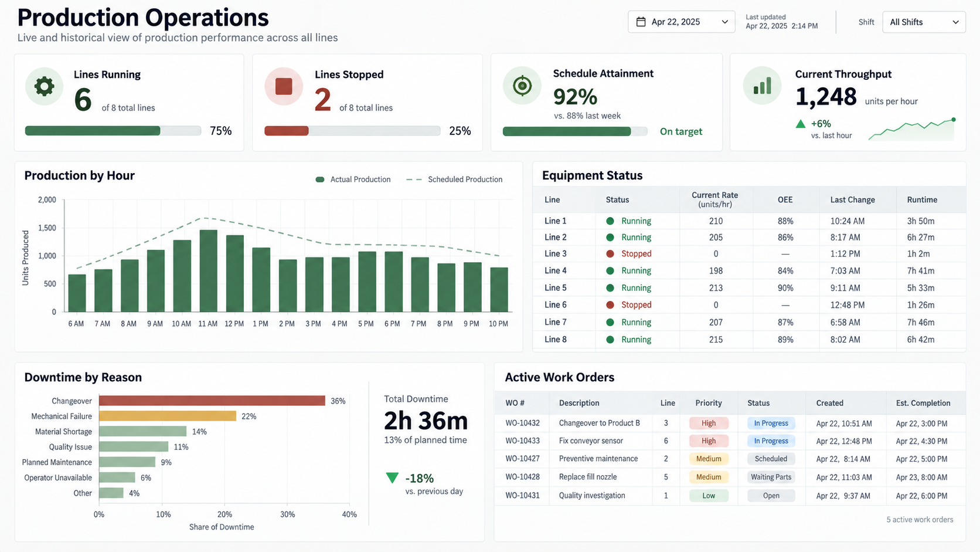Click the Lines Stopped 25% progress bar
Viewport: 980px width, 552px height.
point(352,131)
